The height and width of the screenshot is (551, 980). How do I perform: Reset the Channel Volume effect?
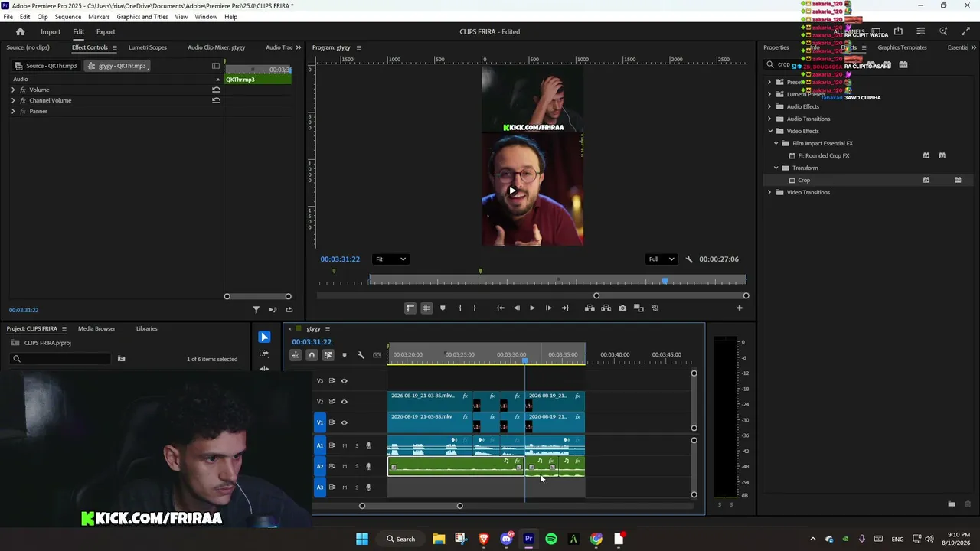(x=216, y=100)
